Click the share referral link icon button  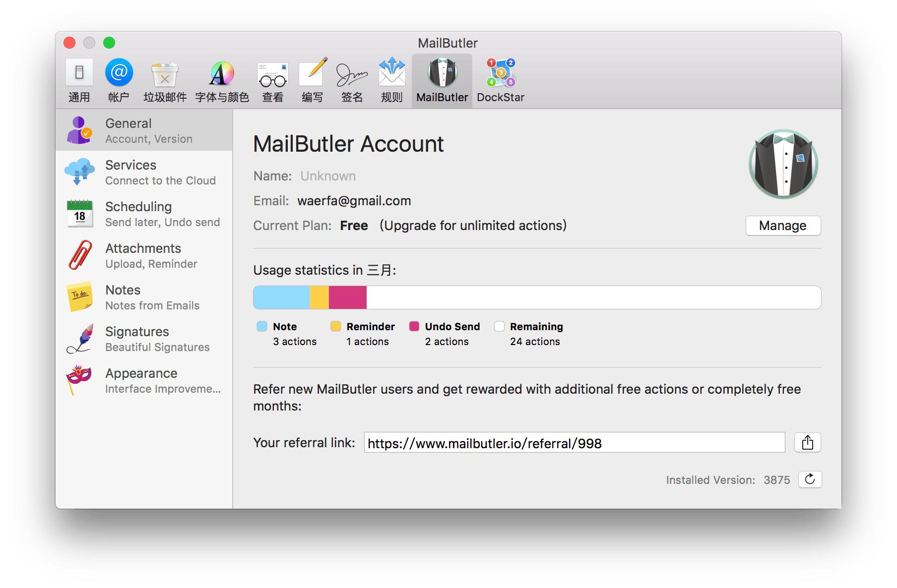tap(808, 442)
